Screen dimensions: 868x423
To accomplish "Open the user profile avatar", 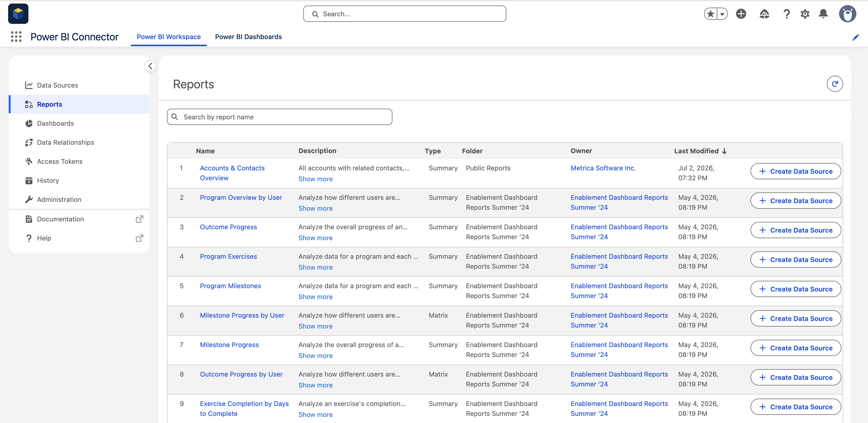I will point(847,14).
